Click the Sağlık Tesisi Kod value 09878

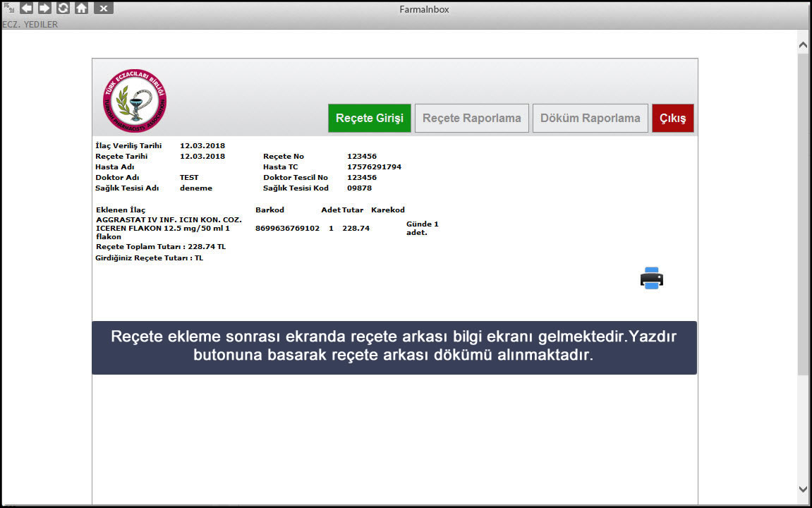point(359,188)
